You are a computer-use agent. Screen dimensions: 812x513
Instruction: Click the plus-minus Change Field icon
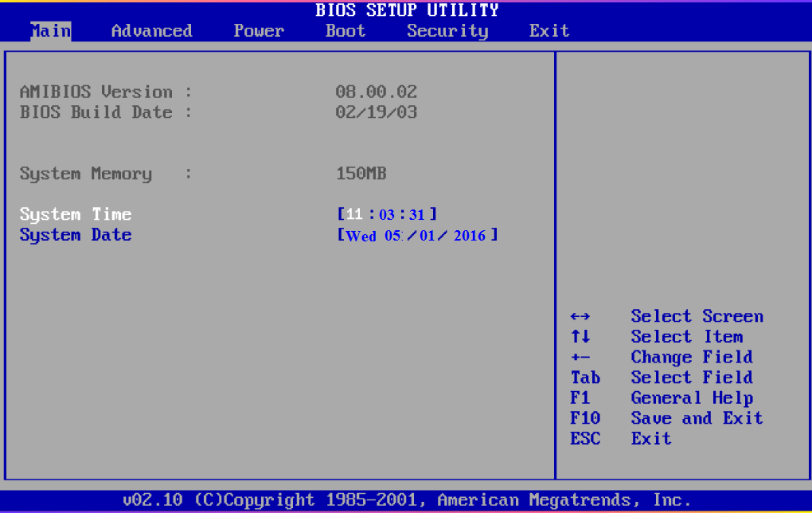point(580,358)
